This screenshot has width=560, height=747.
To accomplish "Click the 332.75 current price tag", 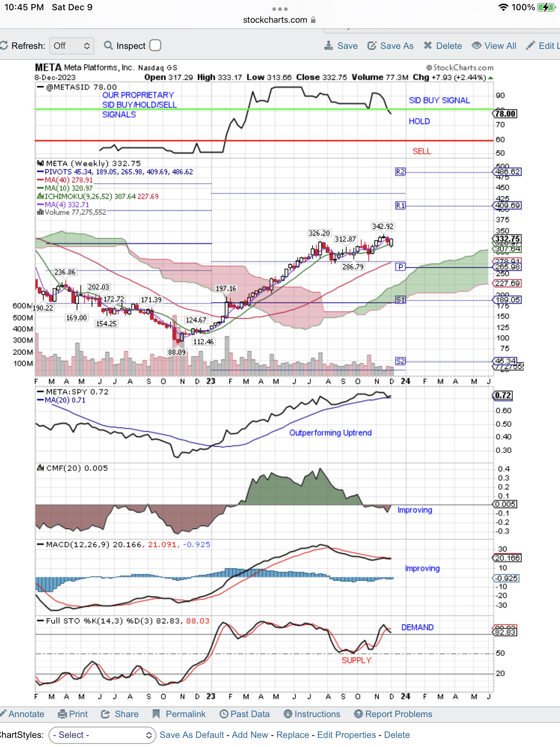I will [x=507, y=239].
